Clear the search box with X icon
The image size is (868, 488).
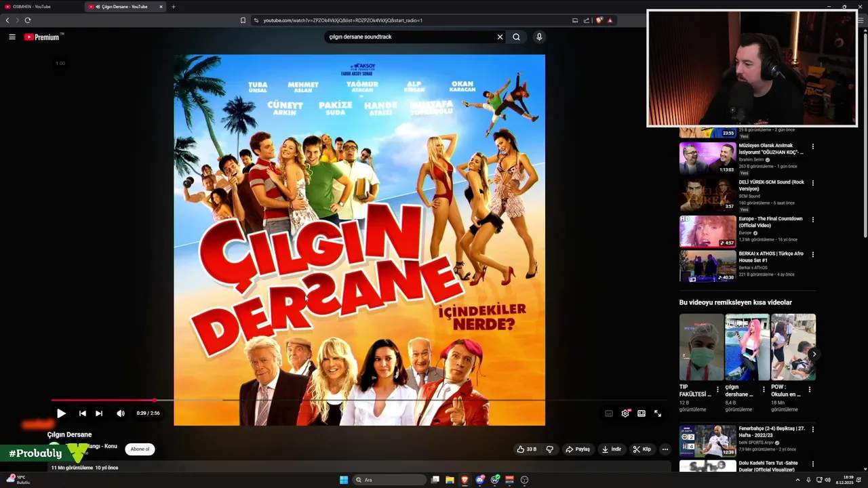tap(500, 37)
